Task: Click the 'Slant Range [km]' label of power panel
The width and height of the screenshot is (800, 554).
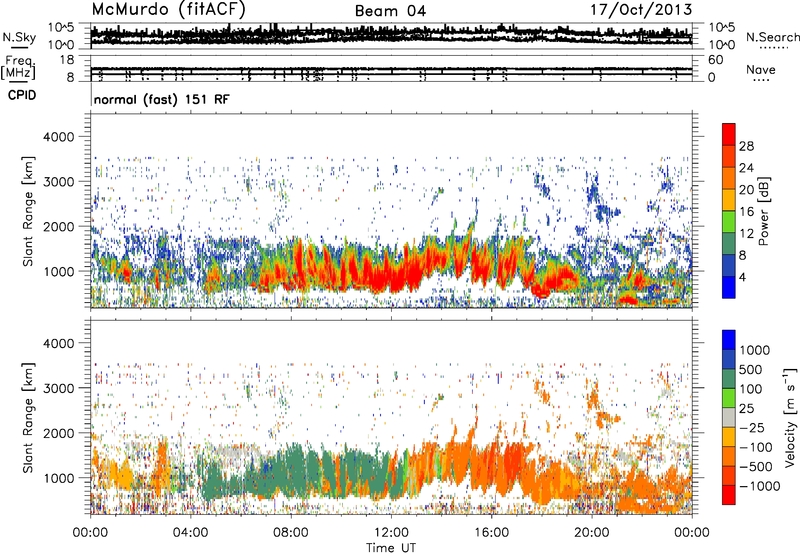Action: pyautogui.click(x=29, y=211)
